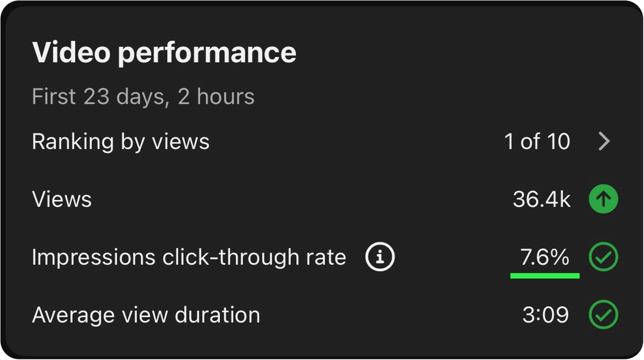Click the green underline beneath 7.6%

click(x=545, y=276)
